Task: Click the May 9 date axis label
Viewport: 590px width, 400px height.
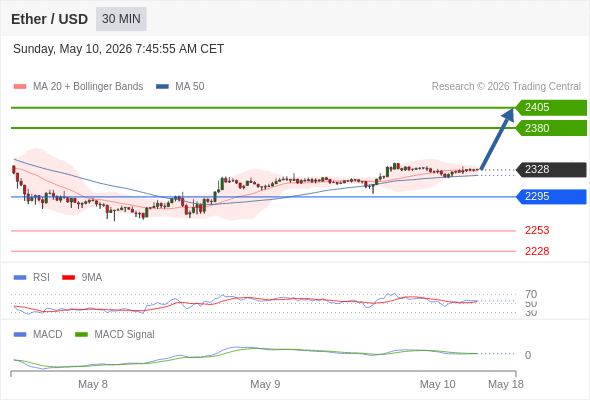Action: [x=265, y=384]
